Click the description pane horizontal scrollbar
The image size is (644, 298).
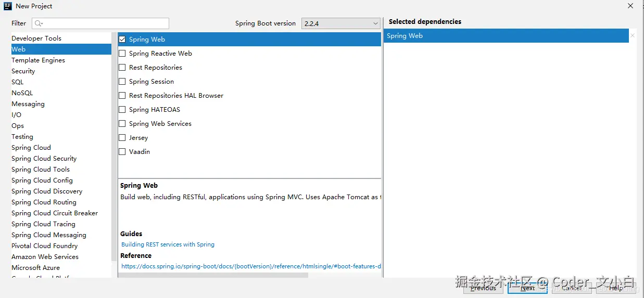pyautogui.click(x=213, y=275)
